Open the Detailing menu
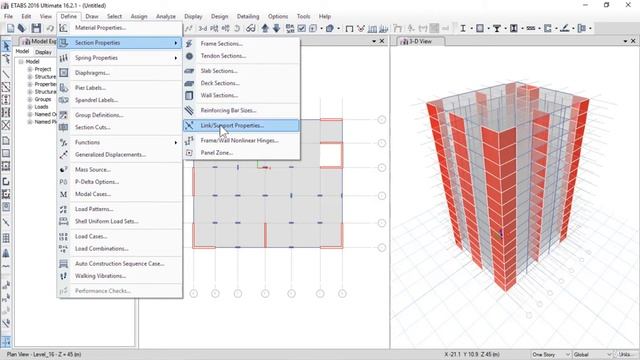This screenshot has height=360, width=640. coord(248,16)
